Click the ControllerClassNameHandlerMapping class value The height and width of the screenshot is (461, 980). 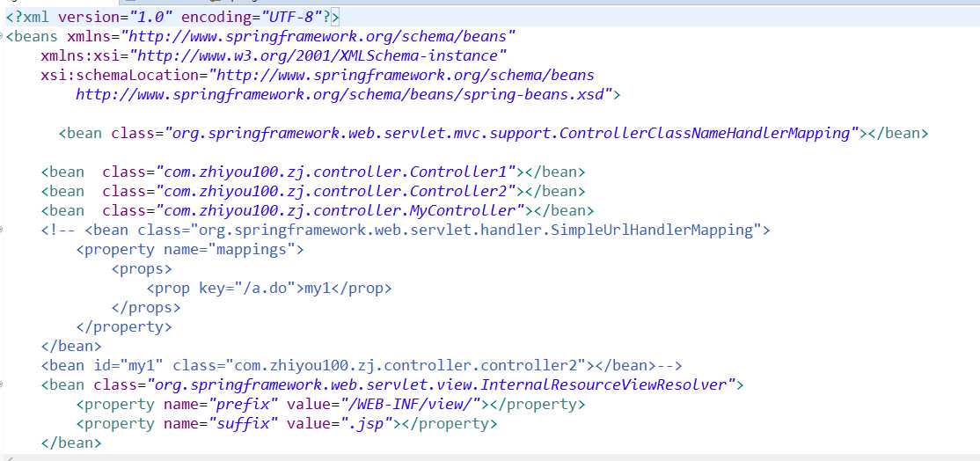512,133
